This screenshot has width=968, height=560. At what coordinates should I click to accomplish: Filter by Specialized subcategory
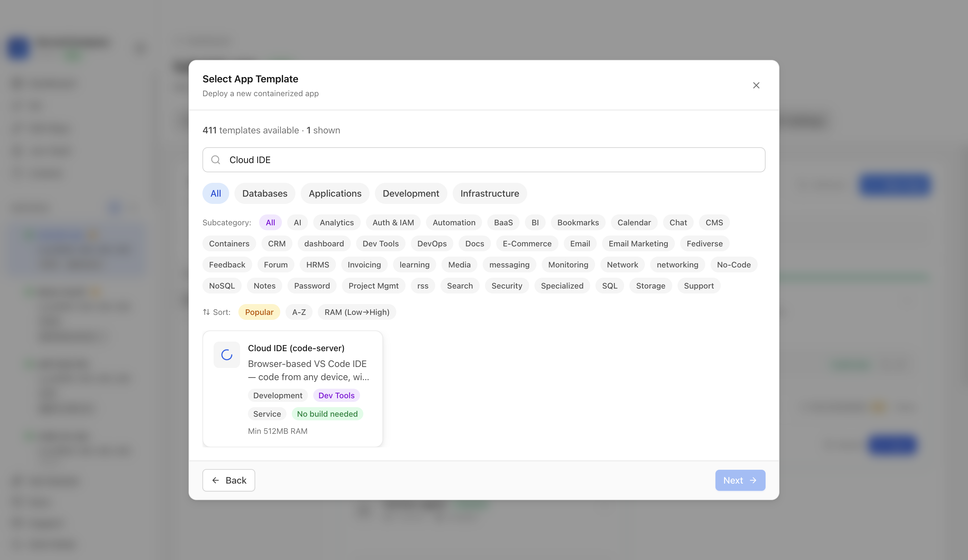coord(562,286)
